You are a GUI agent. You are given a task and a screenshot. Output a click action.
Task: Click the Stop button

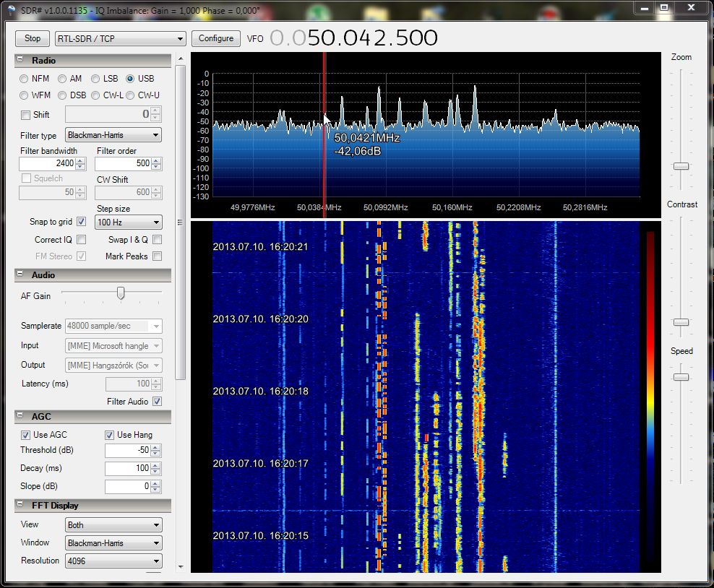click(33, 39)
